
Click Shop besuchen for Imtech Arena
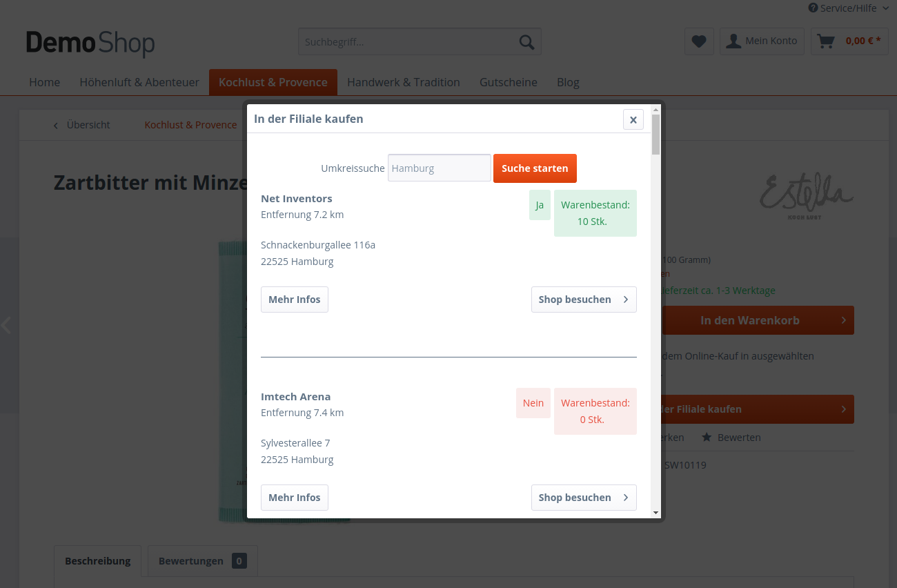click(584, 498)
